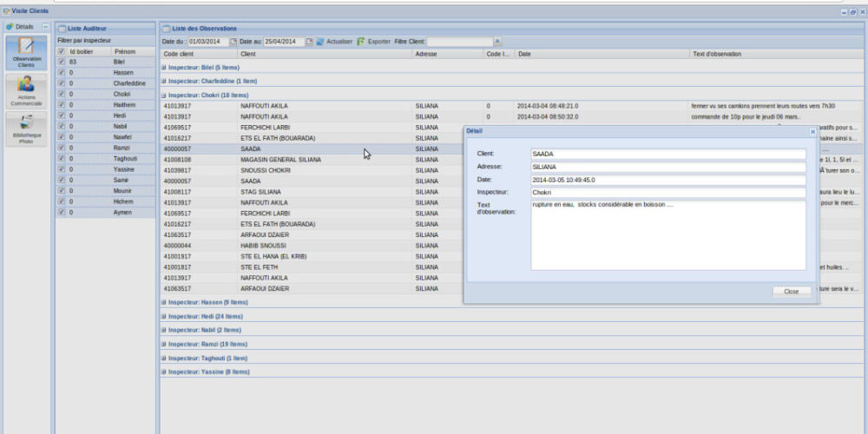Expand the Inspecteur: Hassen group
Image resolution: width=868 pixels, height=434 pixels.
pyautogui.click(x=164, y=302)
